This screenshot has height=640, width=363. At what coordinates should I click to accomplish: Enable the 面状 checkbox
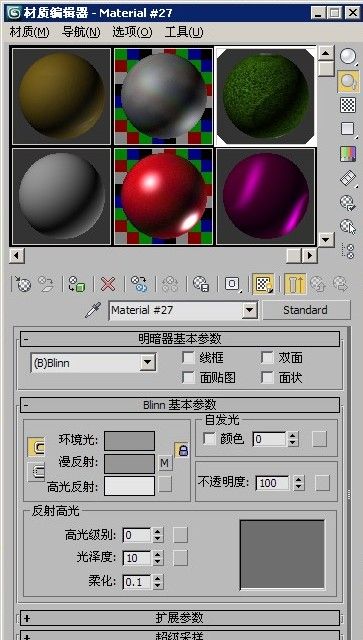(x=267, y=377)
